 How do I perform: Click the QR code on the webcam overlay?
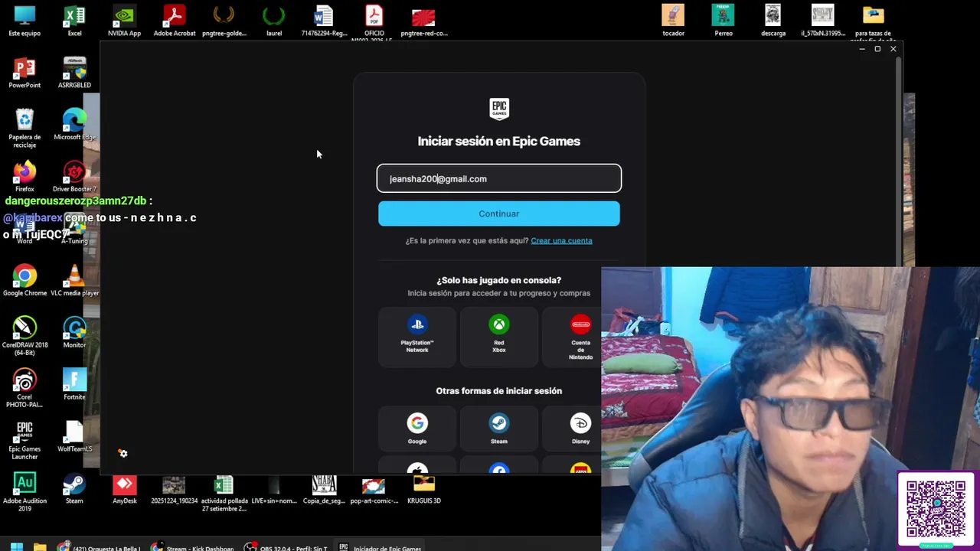936,509
